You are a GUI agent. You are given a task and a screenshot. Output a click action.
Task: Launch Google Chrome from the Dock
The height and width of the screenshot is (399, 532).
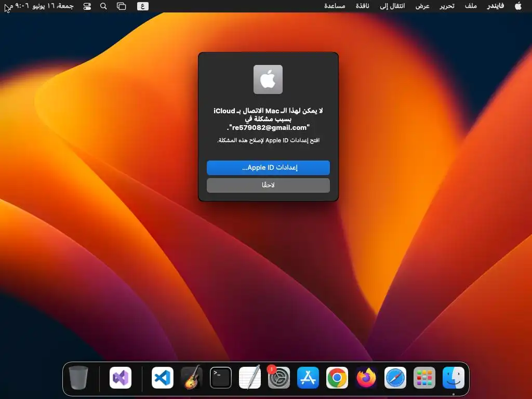[337, 378]
